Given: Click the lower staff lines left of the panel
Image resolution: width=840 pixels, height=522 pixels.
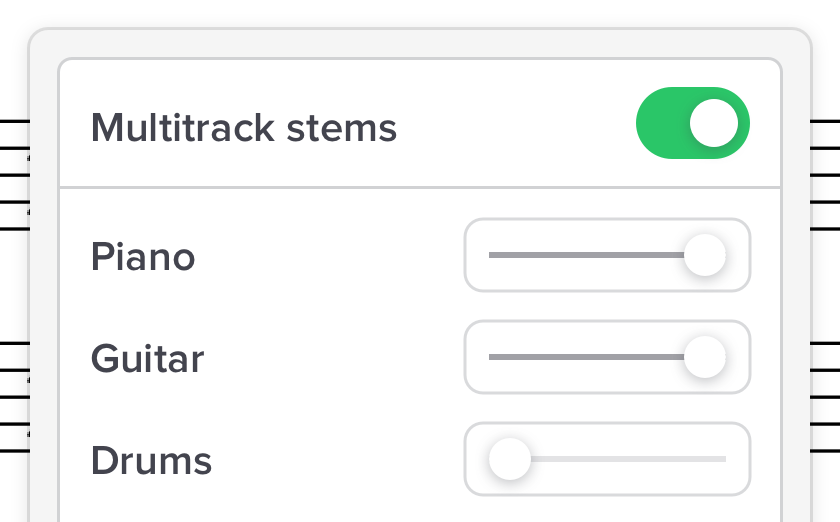Looking at the screenshot, I should [14, 397].
